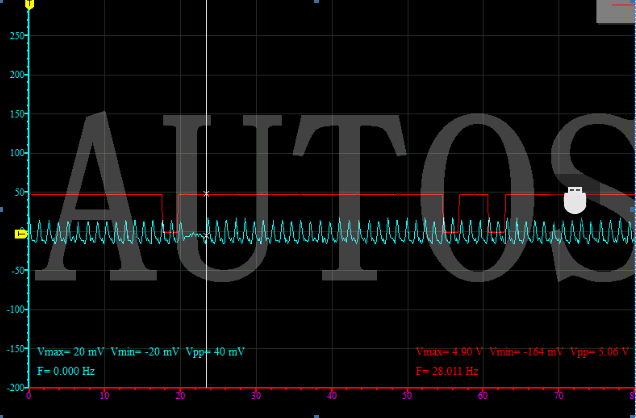Click the cyan 'F= 0.000 Hz' frequency readout

tap(66, 371)
